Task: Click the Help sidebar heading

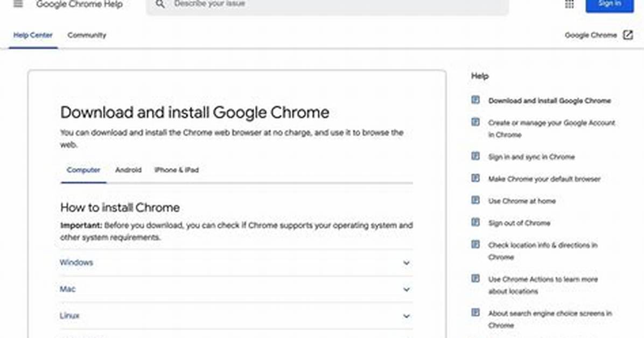Action: click(480, 76)
